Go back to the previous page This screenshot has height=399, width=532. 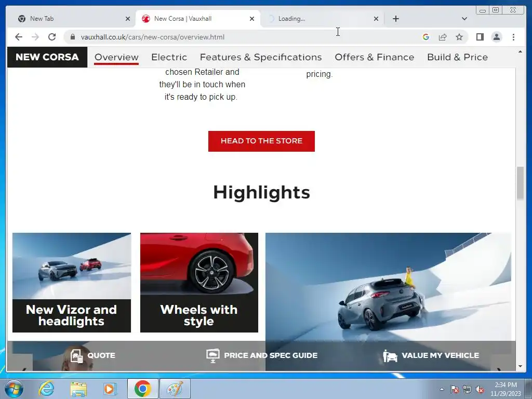(x=19, y=37)
